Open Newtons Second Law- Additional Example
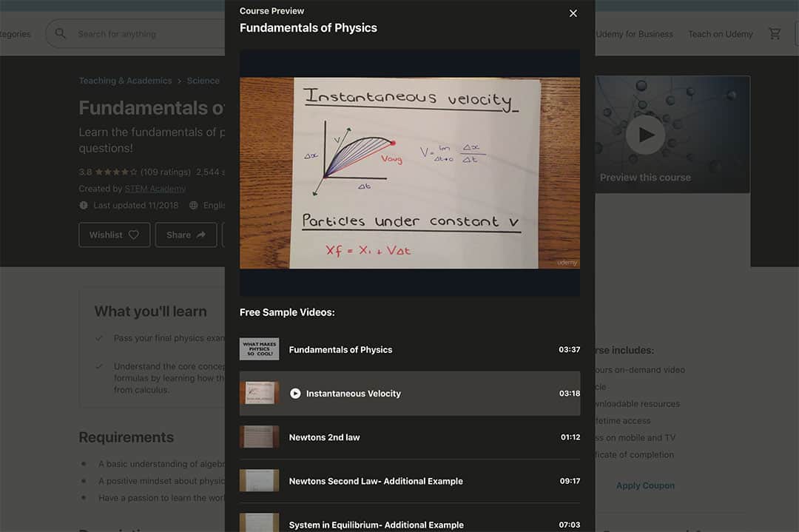The height and width of the screenshot is (532, 799). click(x=410, y=481)
